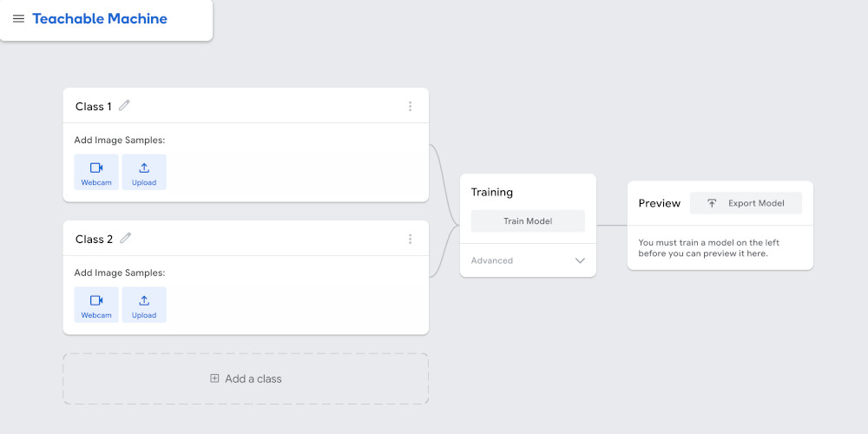The width and height of the screenshot is (868, 434).
Task: Expand the Advanced chevron arrow
Action: [580, 260]
